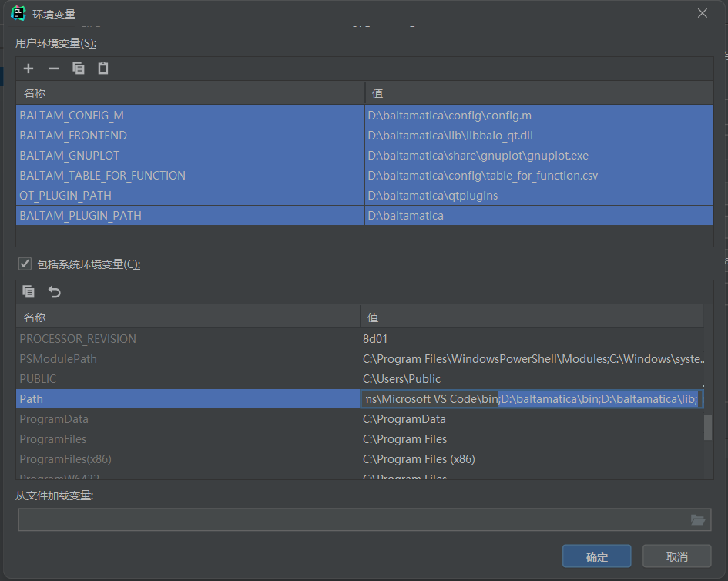Toggle the 包括系统环境变量 checkbox
This screenshot has height=581, width=728.
point(25,264)
